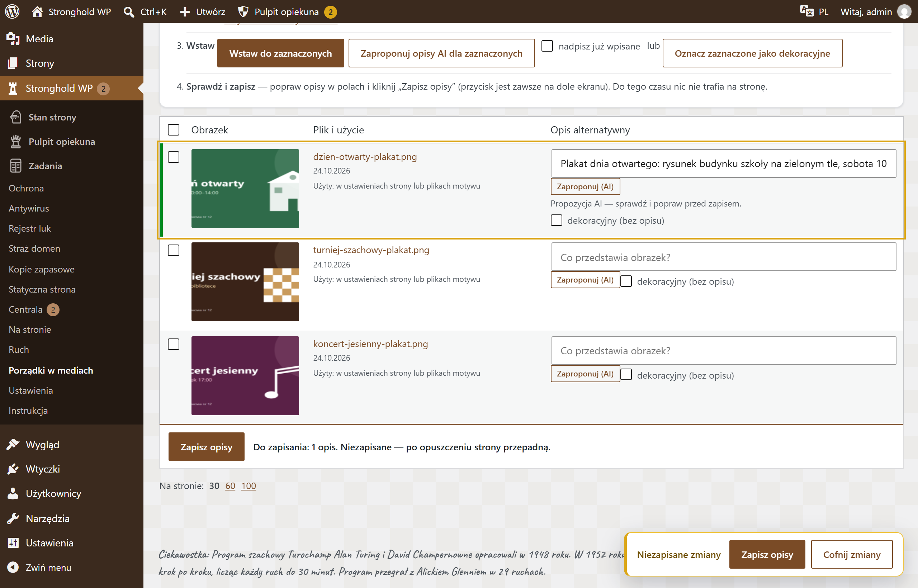Click the Media icon in the sidebar
This screenshot has width=918, height=588.
point(13,39)
